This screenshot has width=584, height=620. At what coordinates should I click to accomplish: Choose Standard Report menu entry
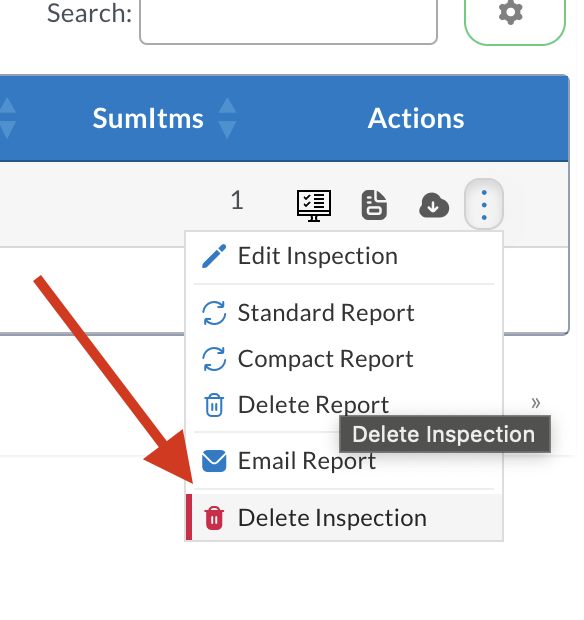pos(344,313)
